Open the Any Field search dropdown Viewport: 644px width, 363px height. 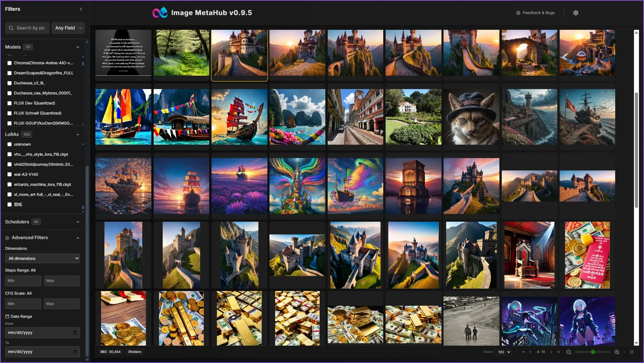(68, 28)
